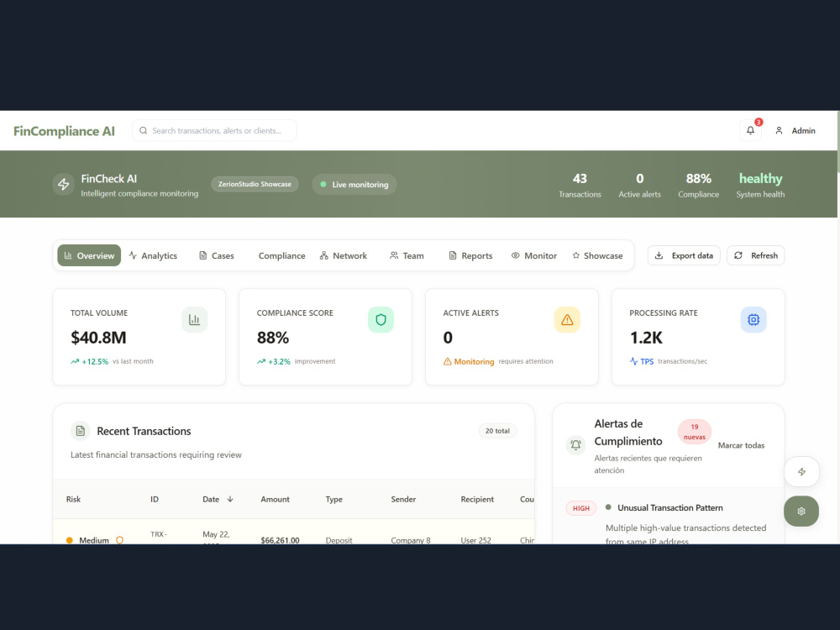Click the Refresh circular arrows icon

738,255
